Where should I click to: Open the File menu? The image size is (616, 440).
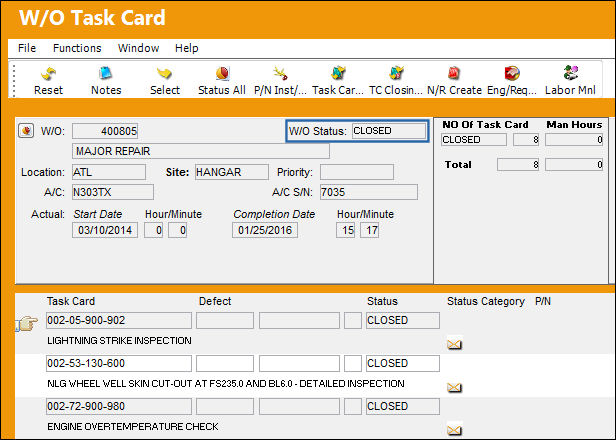(x=27, y=48)
